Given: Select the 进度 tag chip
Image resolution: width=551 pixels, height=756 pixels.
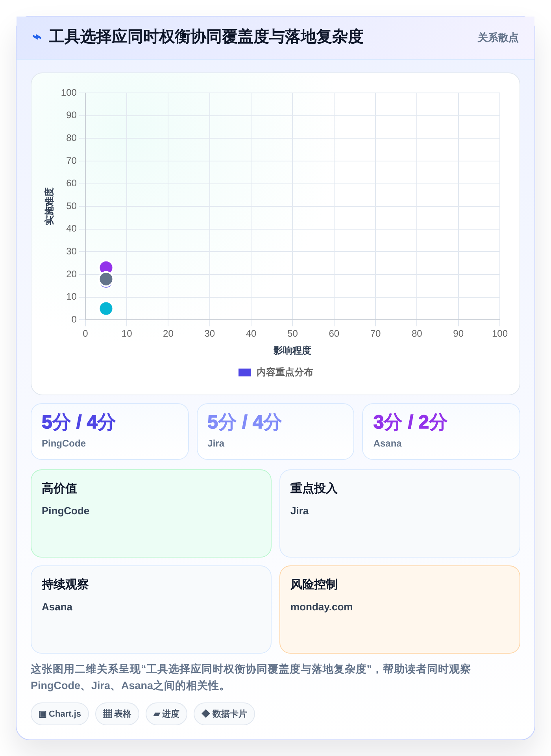Looking at the screenshot, I should [x=166, y=714].
